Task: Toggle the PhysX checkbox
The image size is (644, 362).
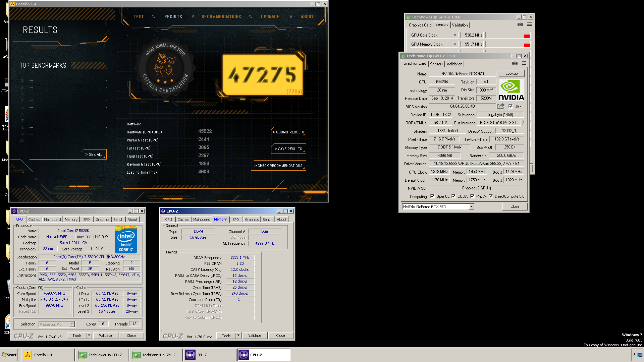Action: click(472, 196)
